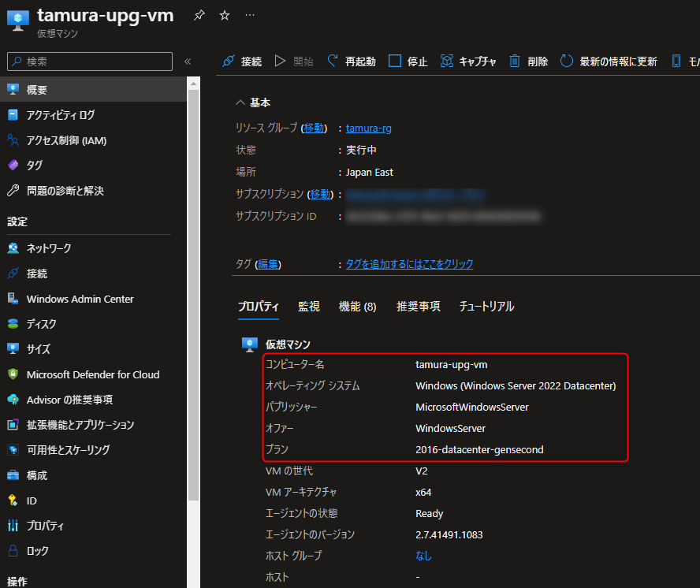Click the agent version 2.7.41491.1083
The width and height of the screenshot is (700, 588).
point(449,535)
